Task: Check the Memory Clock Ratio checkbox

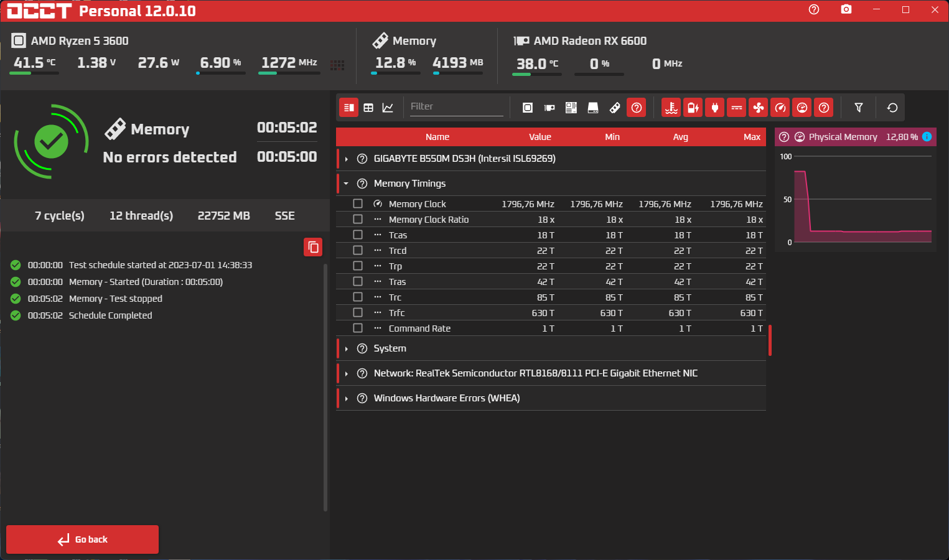Action: (x=358, y=219)
